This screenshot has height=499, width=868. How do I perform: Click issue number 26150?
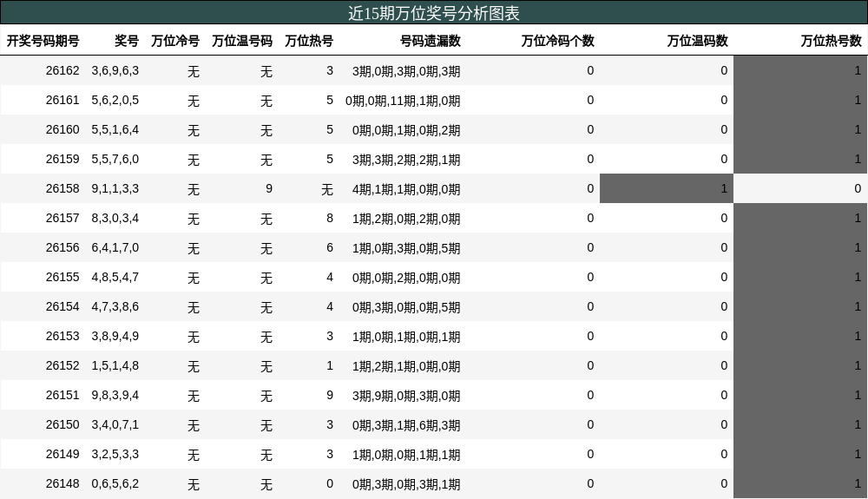click(62, 425)
